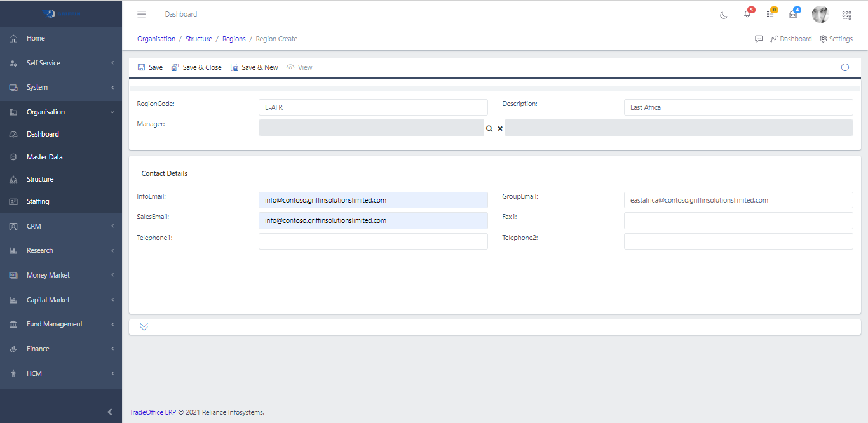Click the refresh icon in toolbar
868x423 pixels.
(x=844, y=67)
